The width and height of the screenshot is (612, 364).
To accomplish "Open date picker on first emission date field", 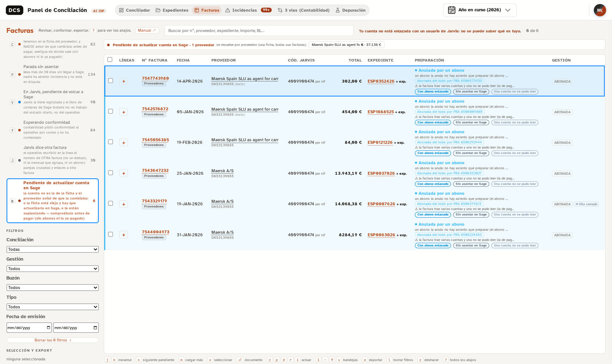I will [x=48, y=328].
